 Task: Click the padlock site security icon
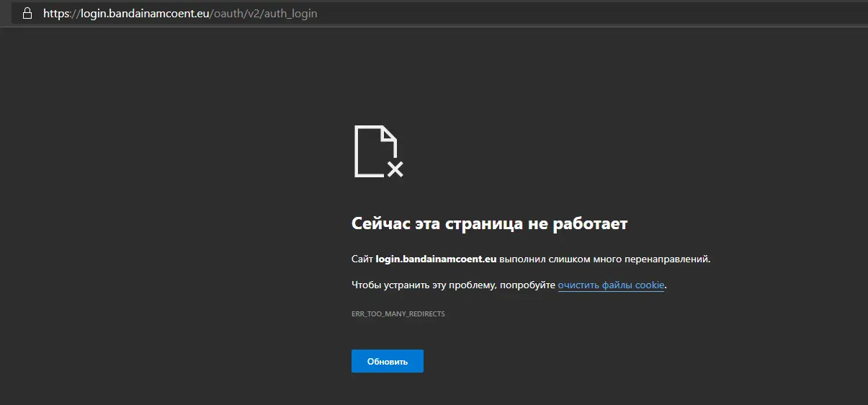pos(27,13)
